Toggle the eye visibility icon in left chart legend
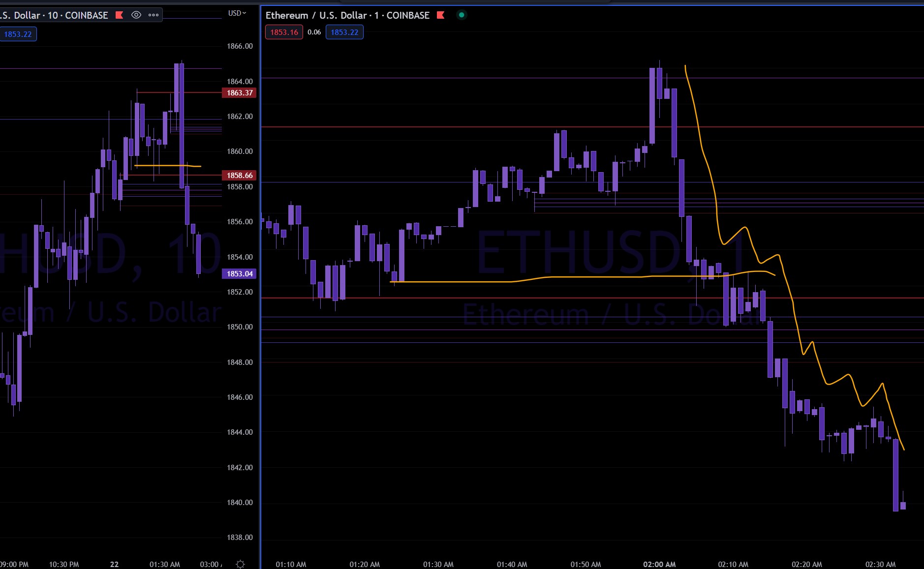Image resolution: width=924 pixels, height=569 pixels. [136, 15]
